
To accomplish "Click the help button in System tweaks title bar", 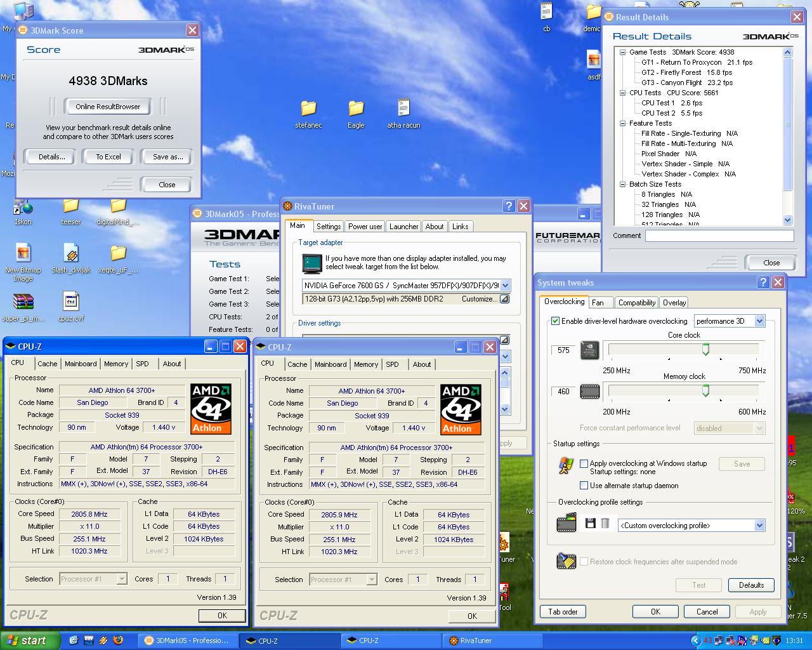I will click(x=764, y=282).
